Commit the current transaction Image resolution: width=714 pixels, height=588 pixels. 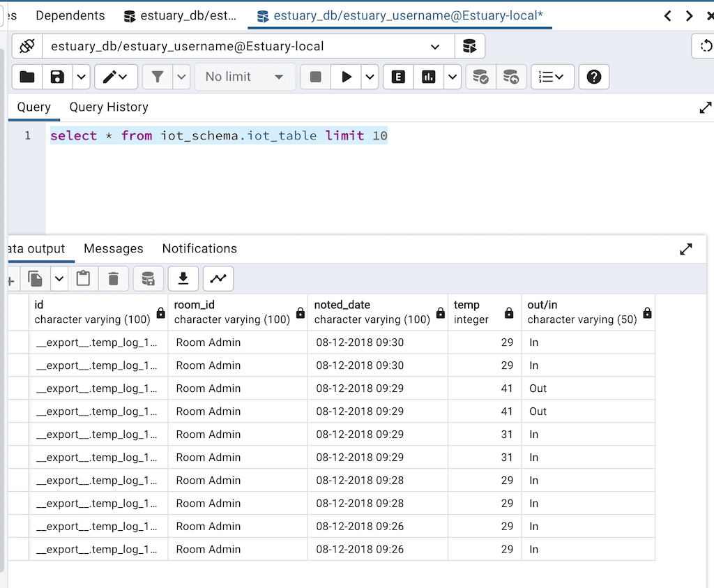[x=481, y=77]
